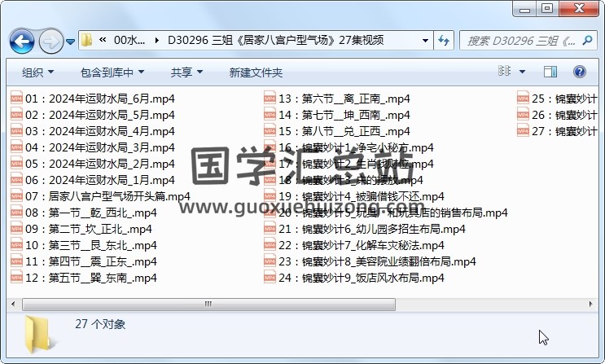
Task: Select file 21：锦囊妙计6_幼儿园多招生布局.mp4
Action: [365, 229]
